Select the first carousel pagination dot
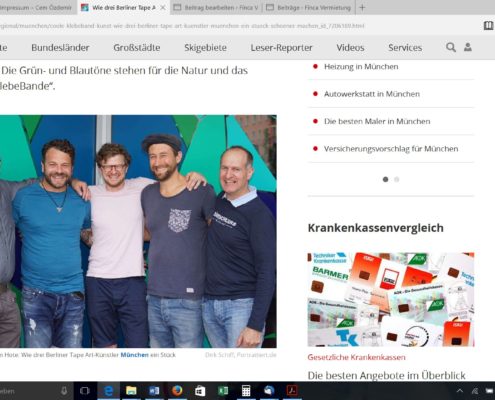The height and width of the screenshot is (400, 495). tap(385, 179)
